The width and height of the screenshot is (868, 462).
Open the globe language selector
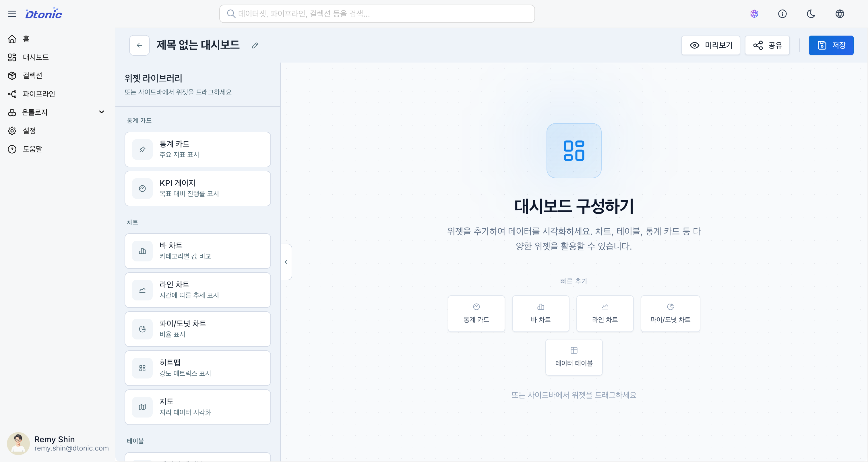[839, 14]
